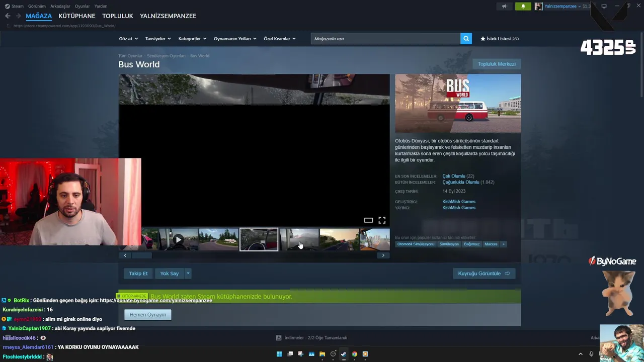Open the dropdown arrow next to Yok Say
Image resolution: width=644 pixels, height=362 pixels.
[188, 274]
